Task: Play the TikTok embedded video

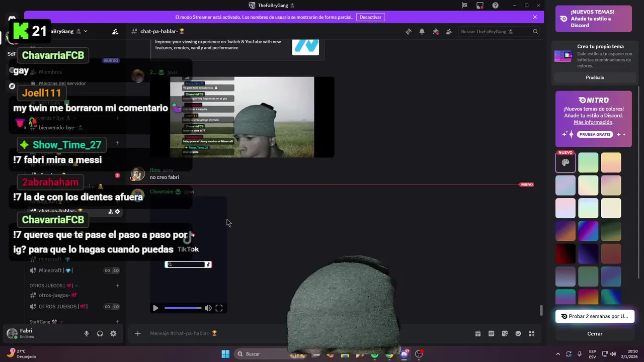Action: pyautogui.click(x=155, y=308)
